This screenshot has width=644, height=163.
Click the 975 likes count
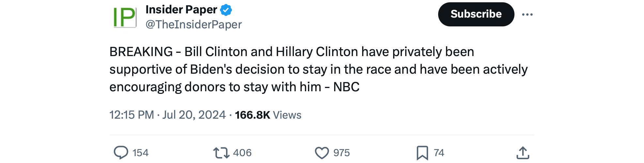342,153
